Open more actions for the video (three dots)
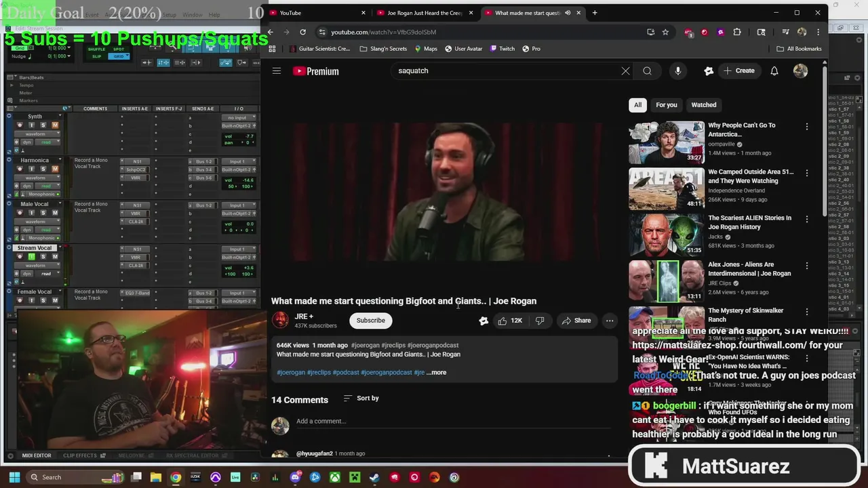The image size is (868, 488). pos(610,321)
